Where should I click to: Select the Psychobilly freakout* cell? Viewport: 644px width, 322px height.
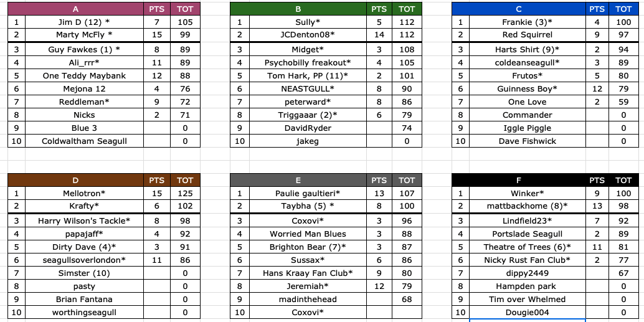coord(307,62)
